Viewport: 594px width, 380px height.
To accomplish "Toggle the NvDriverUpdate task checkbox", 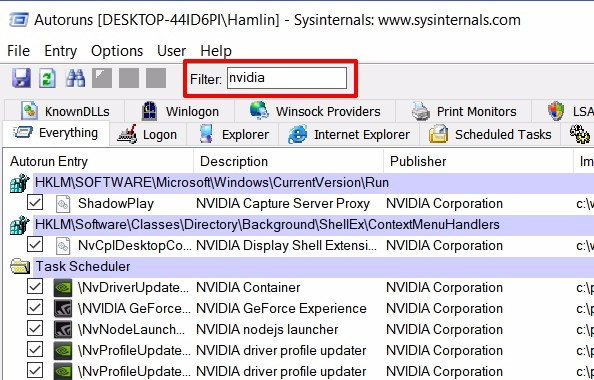I will point(35,287).
